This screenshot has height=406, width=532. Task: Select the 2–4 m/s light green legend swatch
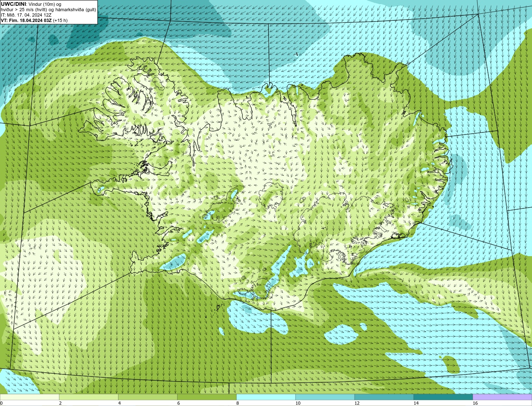89,397
